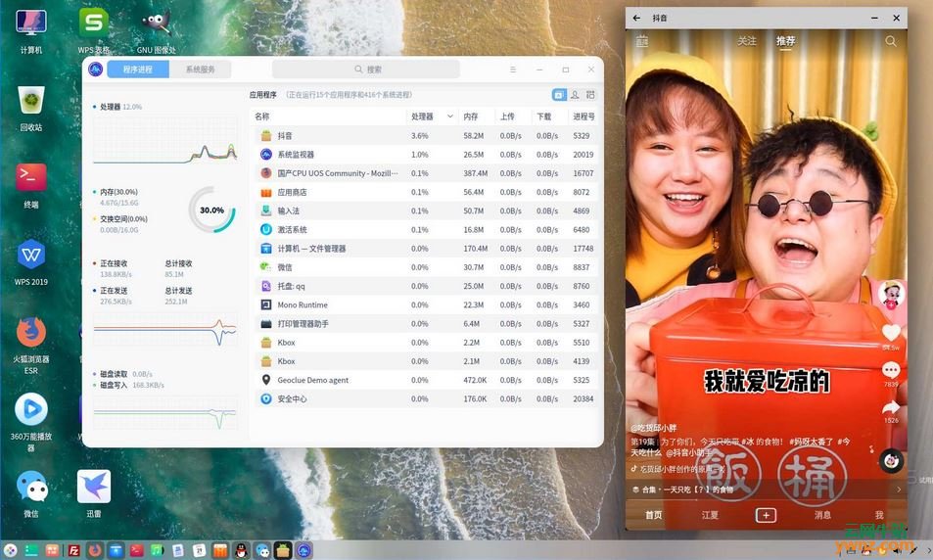Select the 计算机 — 文件管理器 process row
The image size is (933, 560).
[426, 249]
